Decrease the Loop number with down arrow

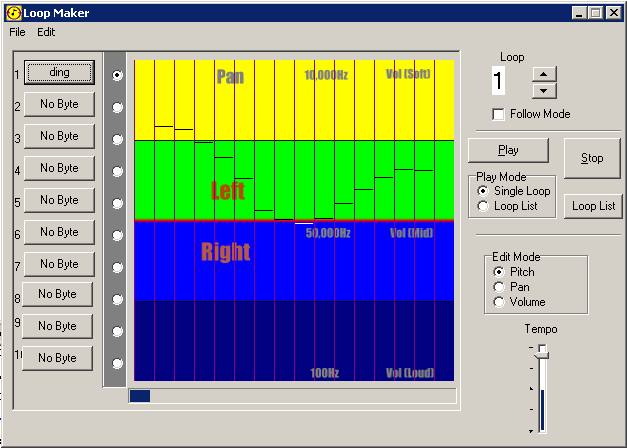tap(544, 91)
